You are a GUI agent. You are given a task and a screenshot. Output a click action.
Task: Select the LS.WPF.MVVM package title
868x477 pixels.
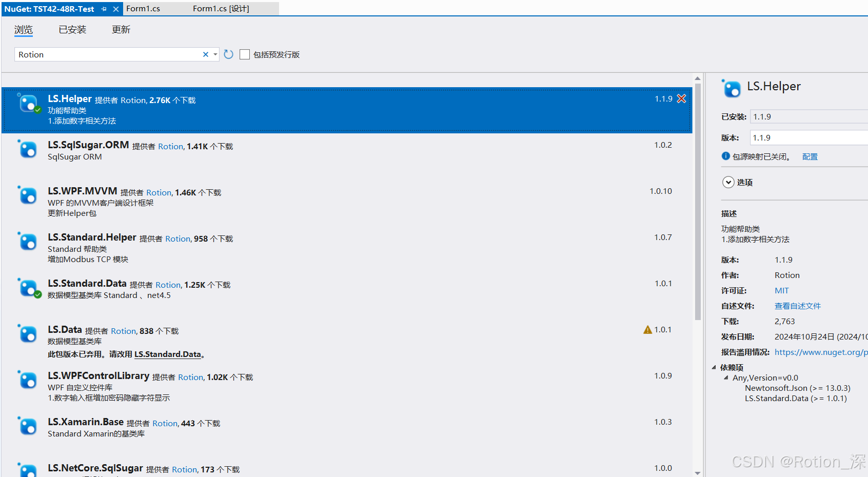click(x=83, y=191)
